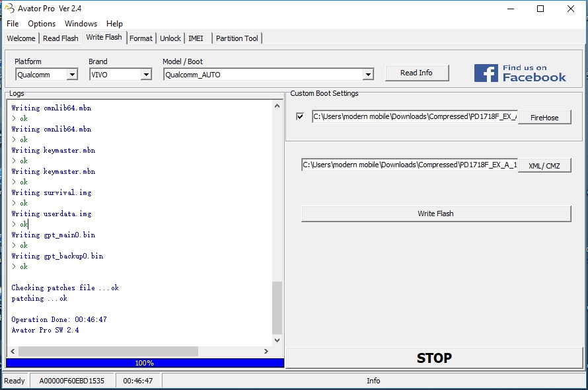Click the A00000F60EBD1535 status bar entry
The width and height of the screenshot is (588, 390).
click(x=71, y=381)
